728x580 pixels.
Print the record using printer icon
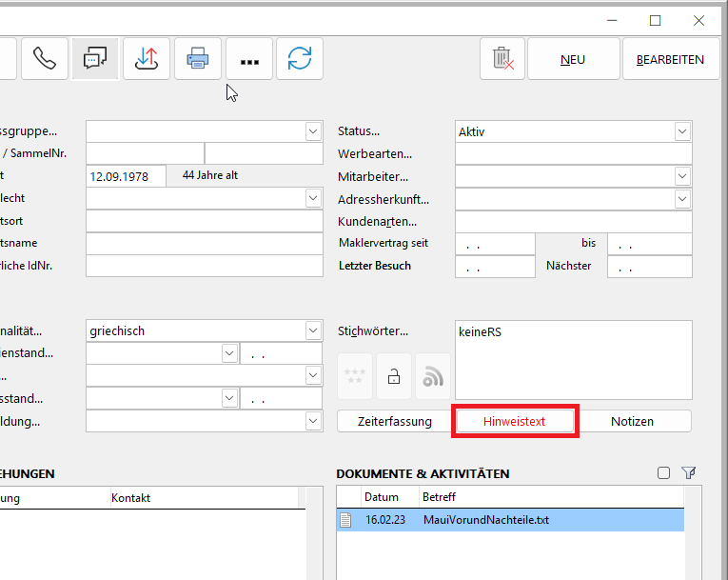click(197, 59)
